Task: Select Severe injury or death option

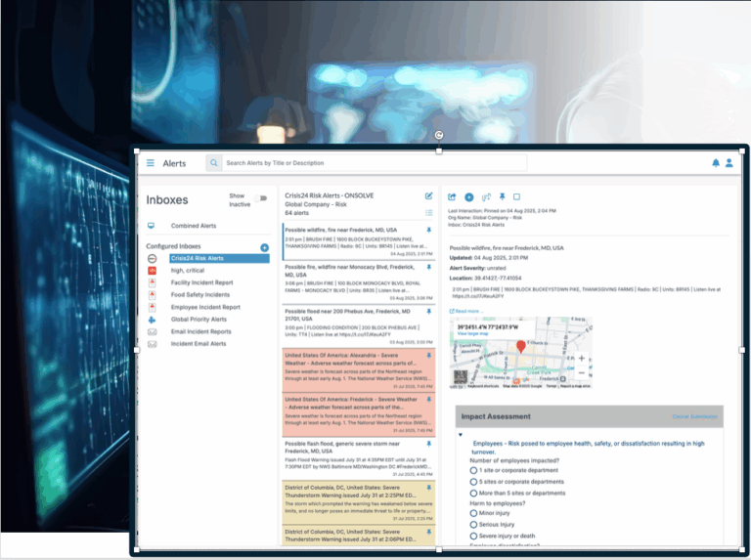Action: [x=473, y=537]
